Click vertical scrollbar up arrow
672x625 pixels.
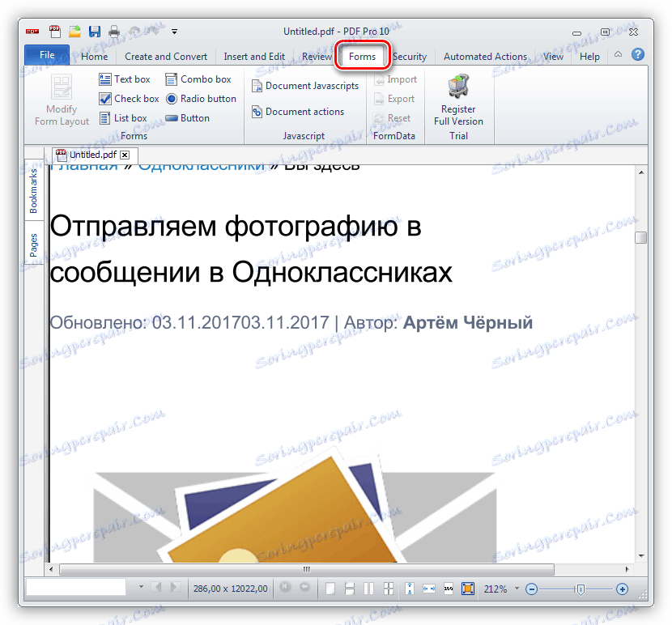pyautogui.click(x=641, y=172)
